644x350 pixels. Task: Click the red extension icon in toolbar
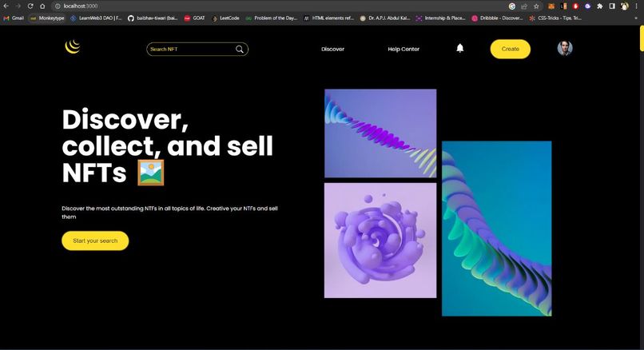coord(575,6)
